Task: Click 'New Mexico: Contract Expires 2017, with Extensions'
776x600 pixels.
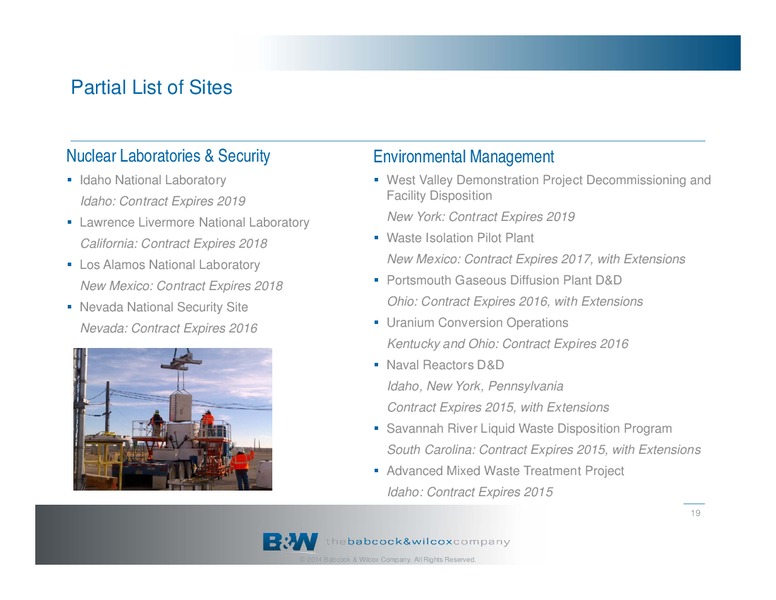Action: point(536,259)
